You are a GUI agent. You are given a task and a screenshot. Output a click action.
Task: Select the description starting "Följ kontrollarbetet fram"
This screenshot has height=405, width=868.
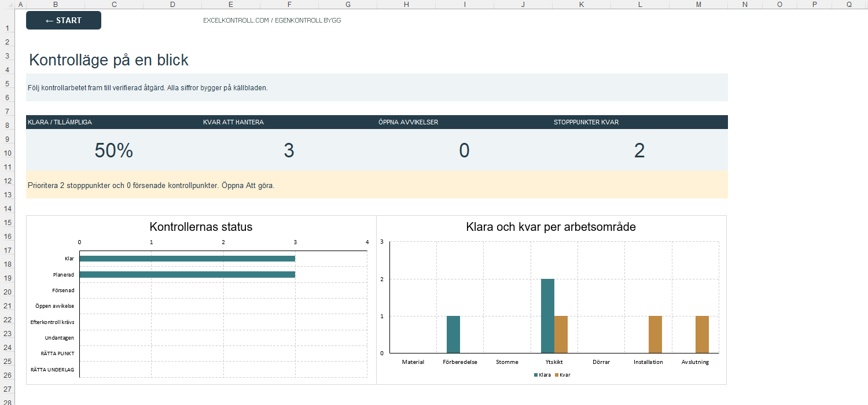(148, 88)
